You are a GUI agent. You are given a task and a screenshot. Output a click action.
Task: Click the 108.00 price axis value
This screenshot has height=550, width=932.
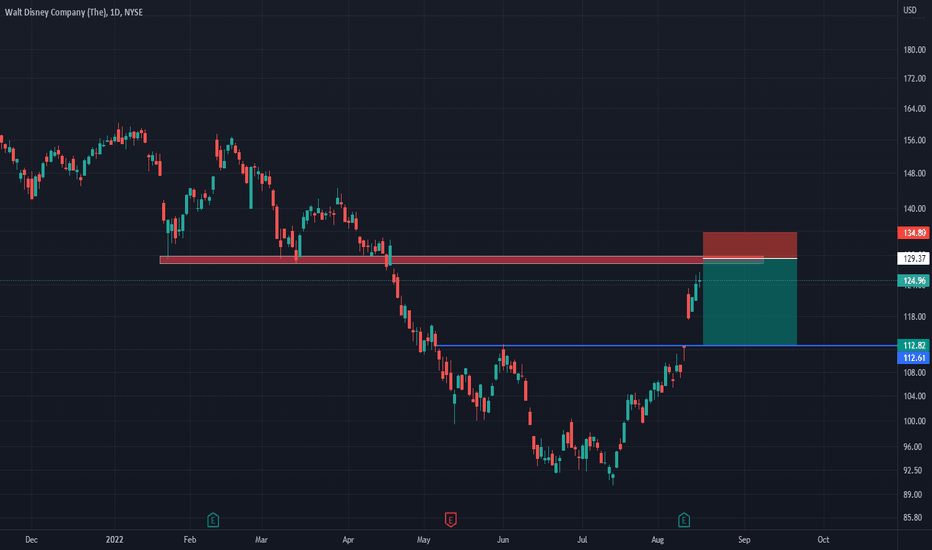pos(914,373)
